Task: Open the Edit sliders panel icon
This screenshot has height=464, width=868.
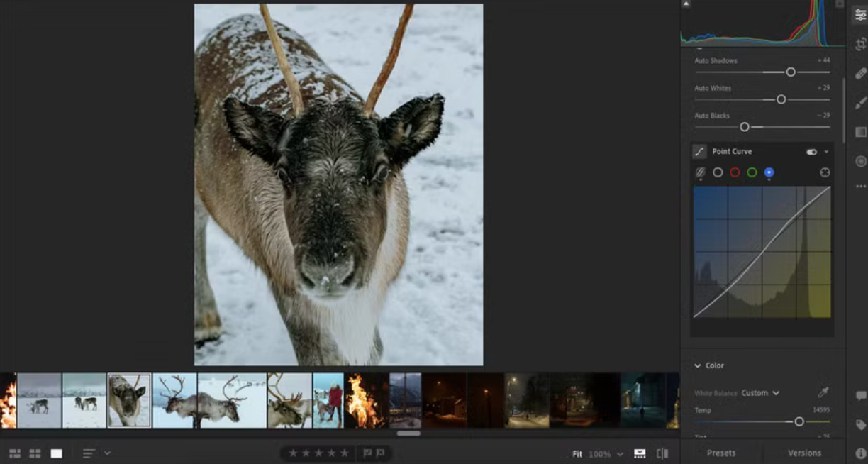Action: pyautogui.click(x=860, y=15)
